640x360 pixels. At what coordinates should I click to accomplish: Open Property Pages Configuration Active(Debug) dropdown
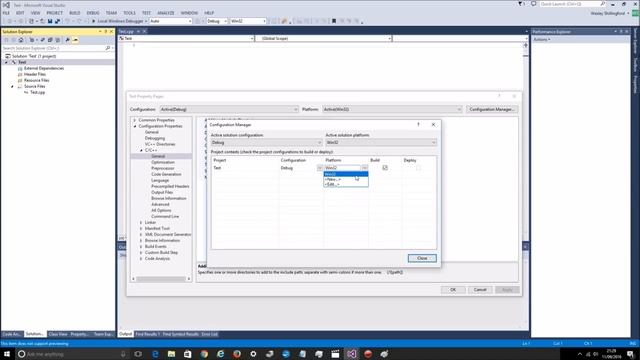229,109
